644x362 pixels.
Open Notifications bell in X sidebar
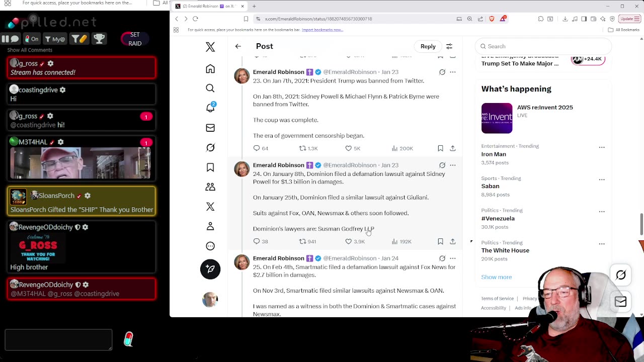click(210, 108)
